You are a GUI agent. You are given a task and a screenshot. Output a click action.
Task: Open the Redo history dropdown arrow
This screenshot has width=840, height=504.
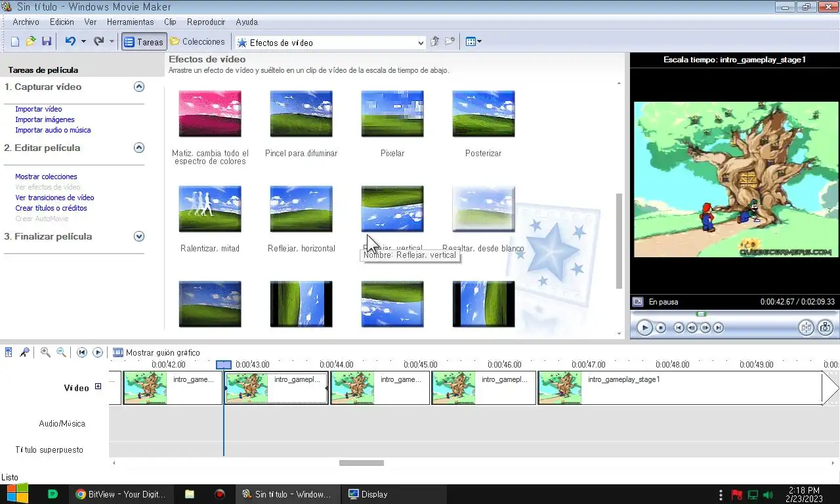pos(112,41)
